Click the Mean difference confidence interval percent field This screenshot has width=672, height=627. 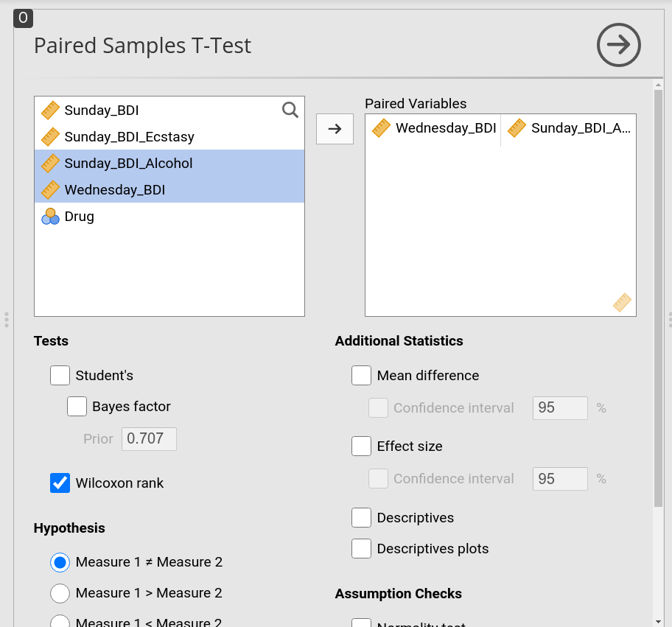[x=560, y=408]
